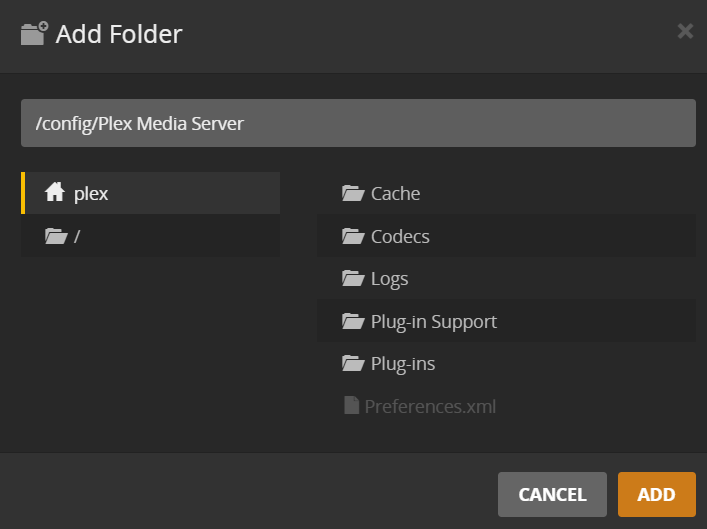The height and width of the screenshot is (529, 707).
Task: Click the folder path input field
Action: [358, 123]
